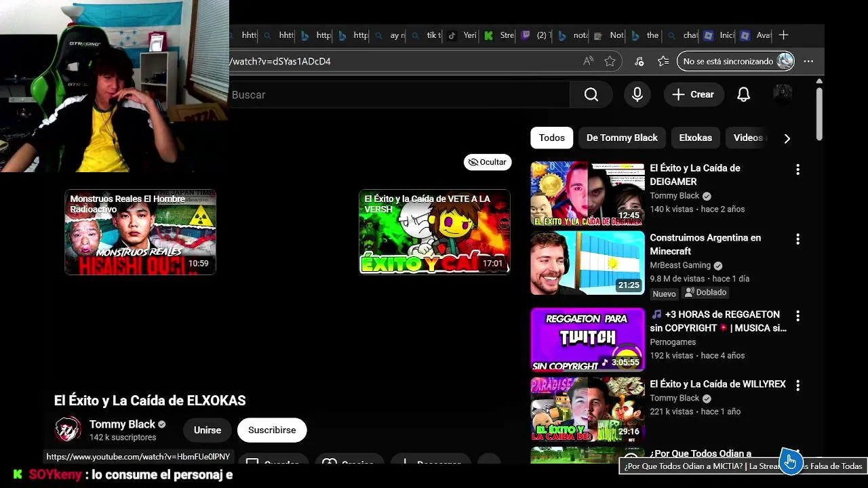Click the verified badge beside Tommy Black

coord(162,424)
